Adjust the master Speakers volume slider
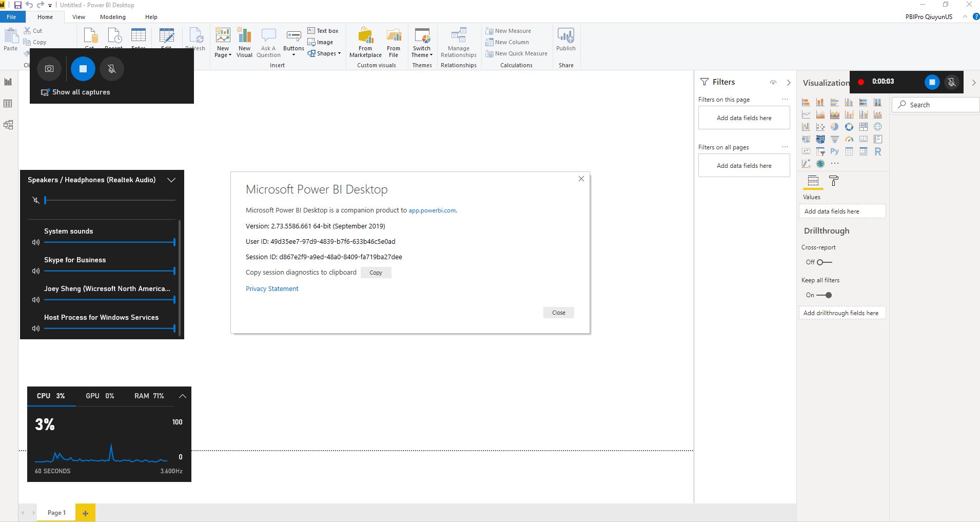 pyautogui.click(x=110, y=200)
